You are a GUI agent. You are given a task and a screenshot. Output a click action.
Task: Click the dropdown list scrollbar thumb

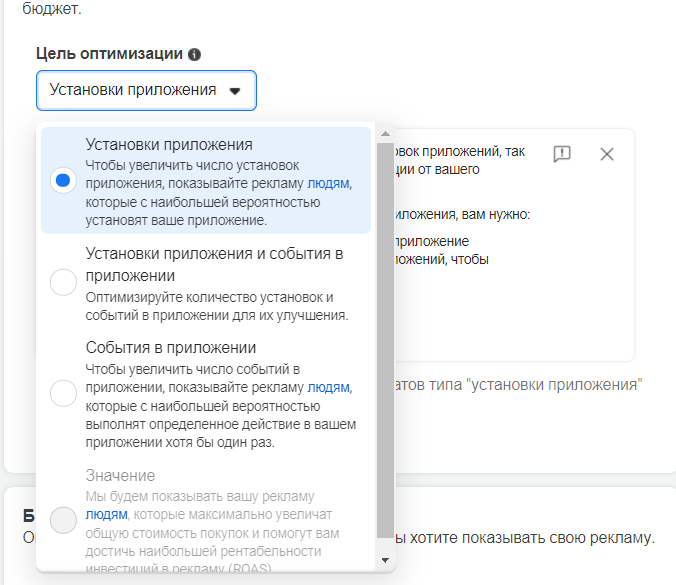point(385,340)
